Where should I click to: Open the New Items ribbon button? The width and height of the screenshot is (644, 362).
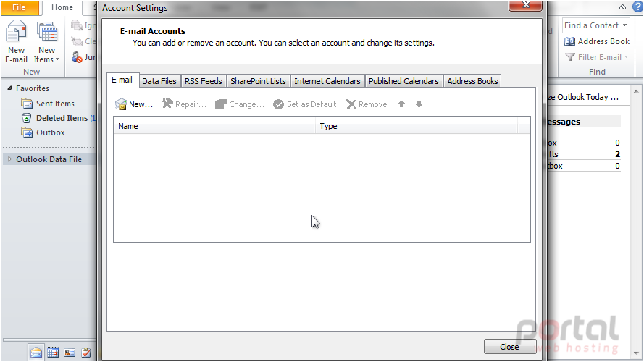(x=46, y=43)
